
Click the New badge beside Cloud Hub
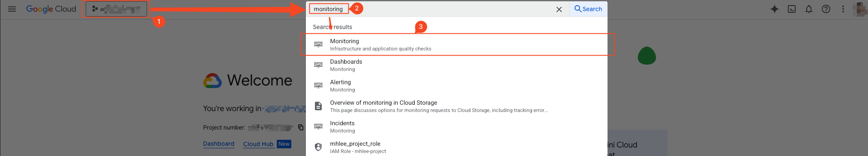[284, 144]
